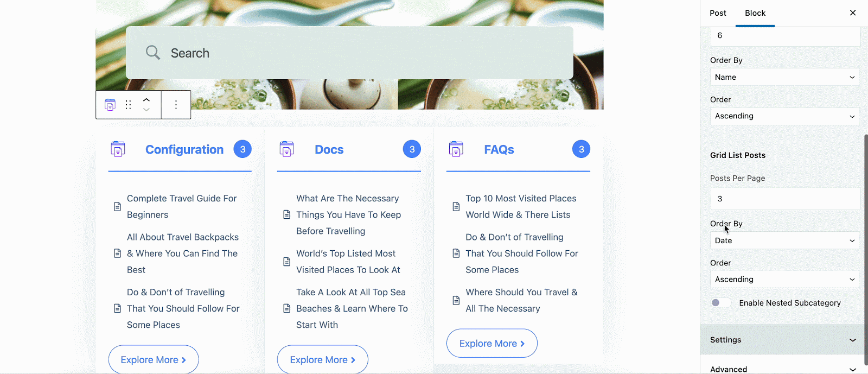Click the block type icon in toolbar
Image resolution: width=868 pixels, height=374 pixels.
pyautogui.click(x=110, y=105)
